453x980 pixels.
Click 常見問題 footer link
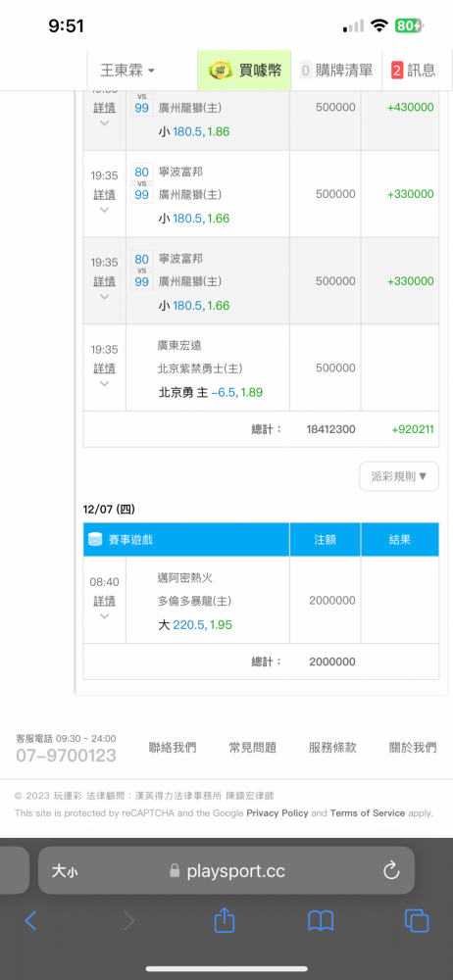(253, 747)
